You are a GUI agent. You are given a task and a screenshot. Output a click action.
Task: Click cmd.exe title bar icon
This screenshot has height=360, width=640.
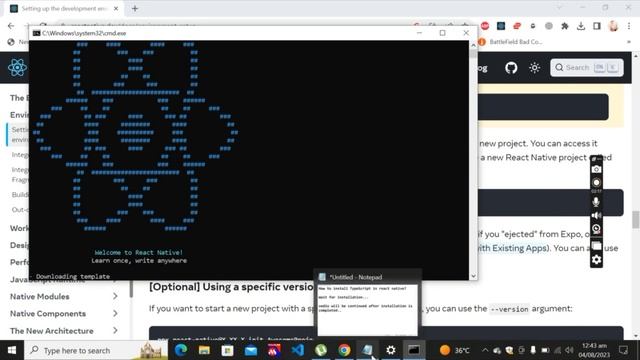[36, 33]
